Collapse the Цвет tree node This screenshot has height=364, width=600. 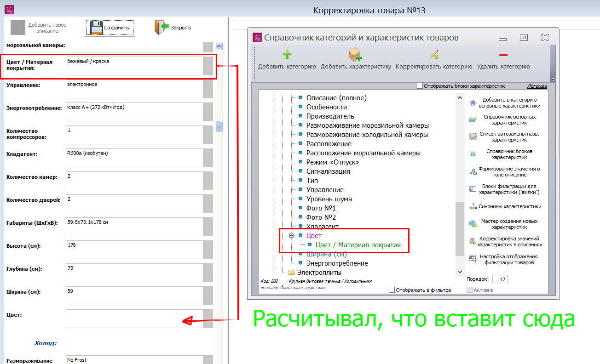291,236
